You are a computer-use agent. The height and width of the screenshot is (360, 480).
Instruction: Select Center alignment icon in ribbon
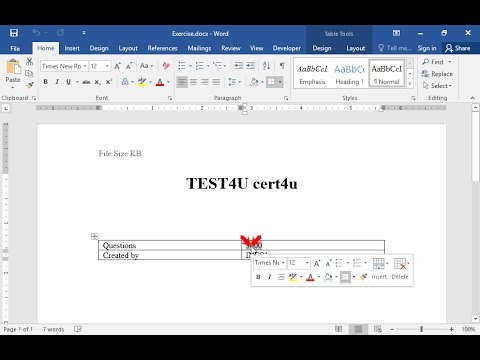coord(193,82)
